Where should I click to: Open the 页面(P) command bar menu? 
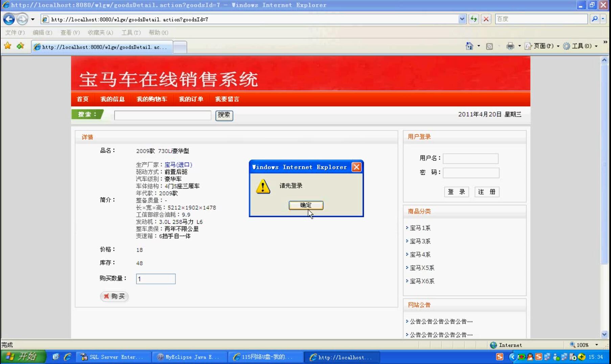point(542,46)
